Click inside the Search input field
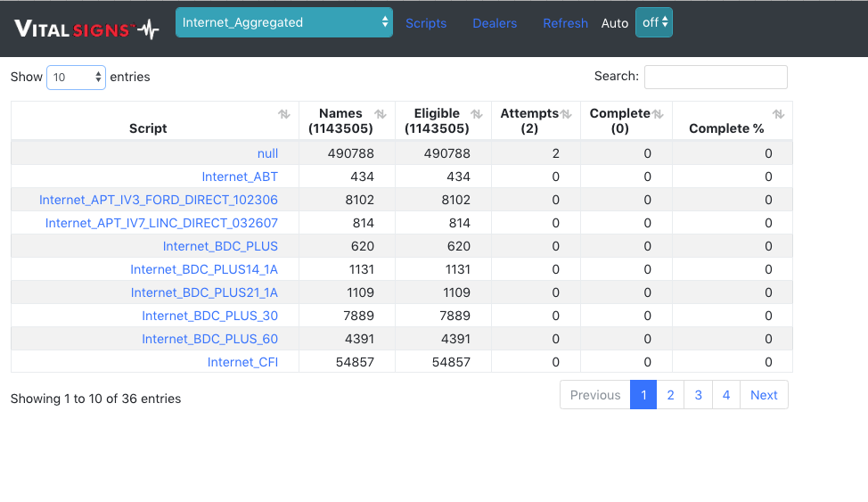 click(x=716, y=77)
